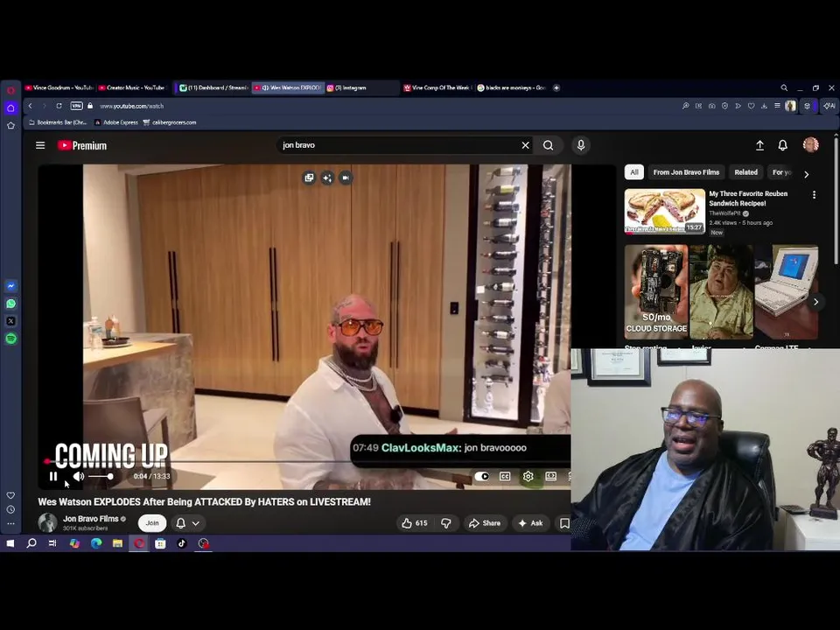Clear the YouTube search text with X
Viewport: 840px width, 630px height.
(x=526, y=145)
